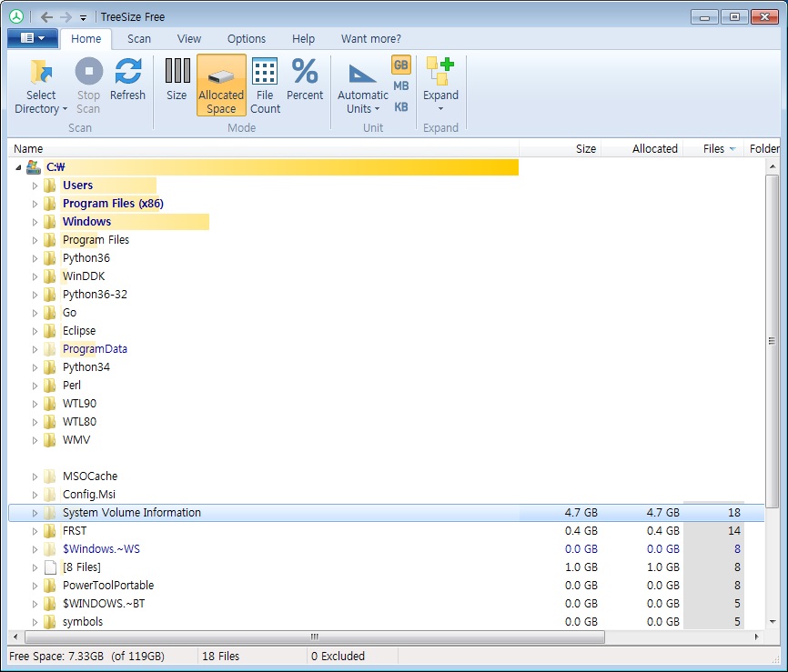
Task: Sort by the Files column header
Action: click(713, 148)
